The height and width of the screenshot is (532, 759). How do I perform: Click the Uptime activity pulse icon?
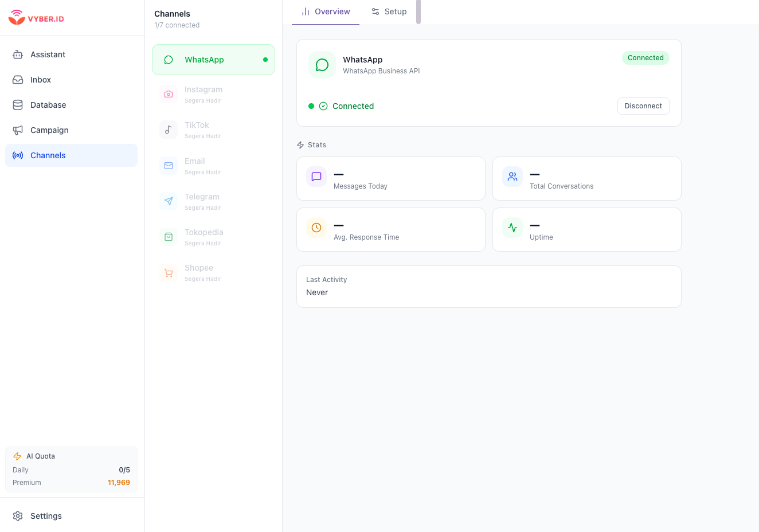[x=512, y=228]
